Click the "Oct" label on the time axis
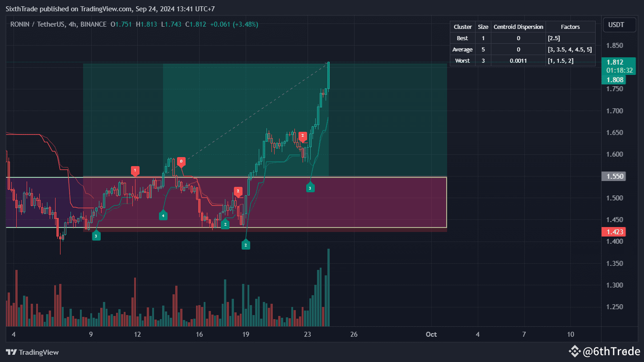Screen dimensions: 644x362 coord(431,334)
